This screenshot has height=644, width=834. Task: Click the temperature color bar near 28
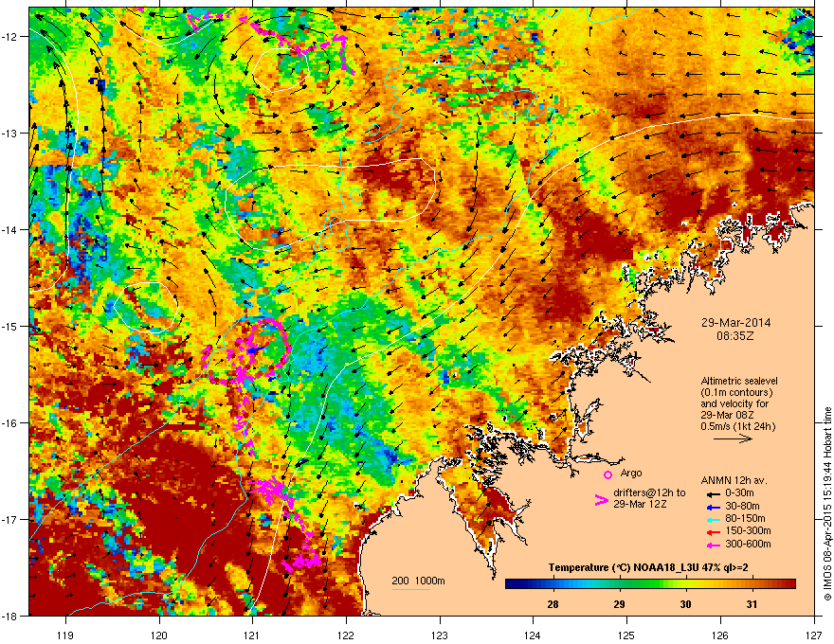pyautogui.click(x=553, y=583)
